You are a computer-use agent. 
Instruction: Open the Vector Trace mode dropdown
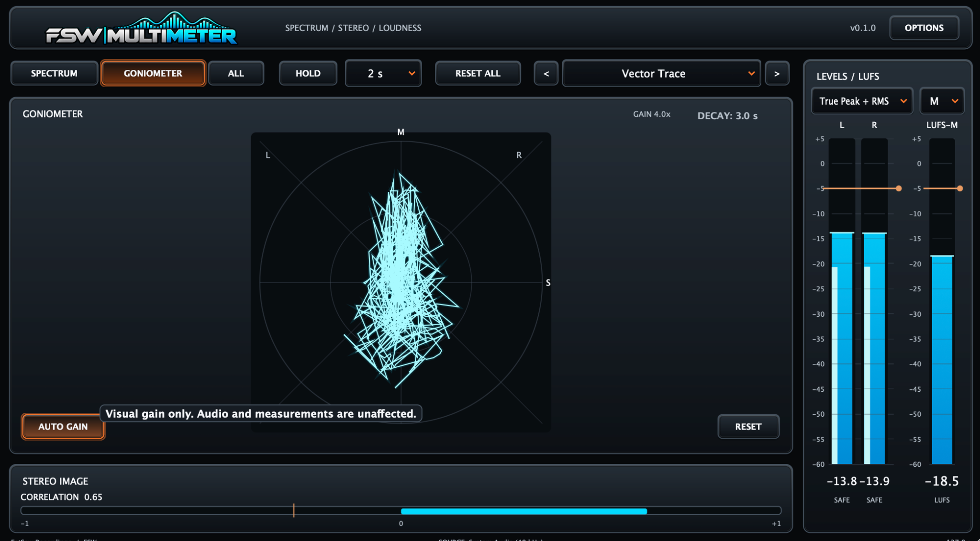(x=661, y=74)
